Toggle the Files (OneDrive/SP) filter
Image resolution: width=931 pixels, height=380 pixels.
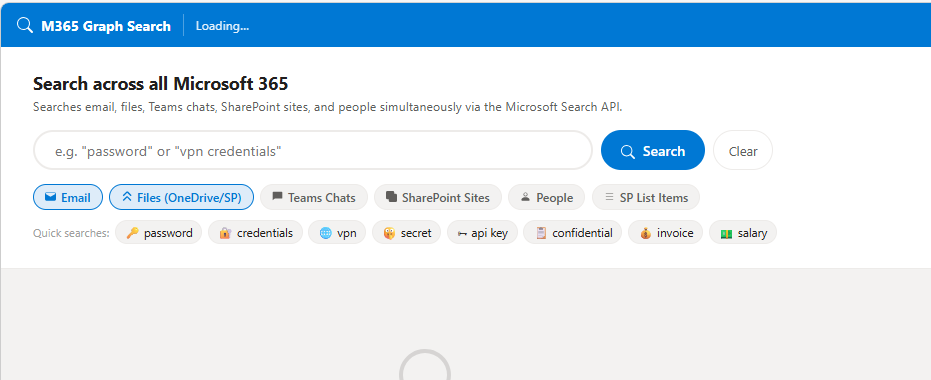click(182, 197)
